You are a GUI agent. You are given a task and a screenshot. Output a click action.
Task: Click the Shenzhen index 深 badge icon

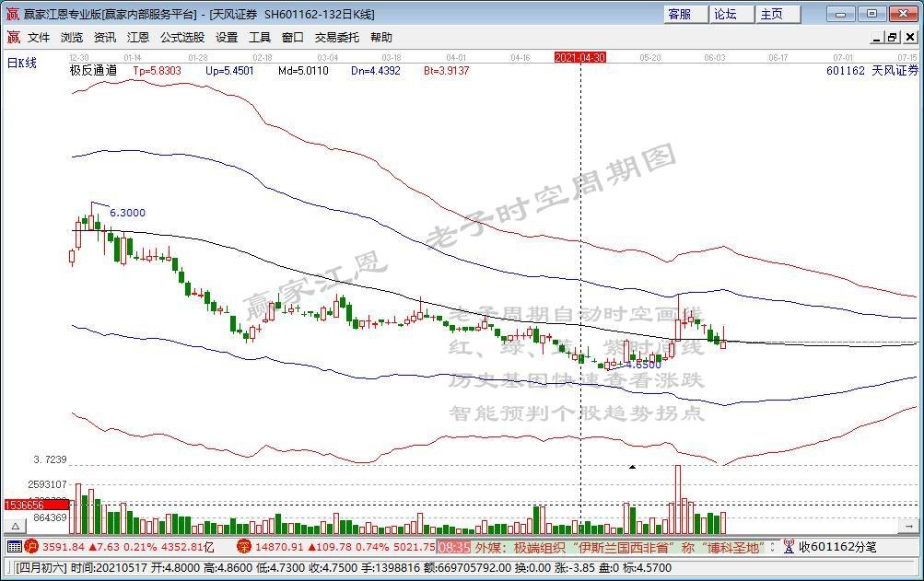[243, 547]
